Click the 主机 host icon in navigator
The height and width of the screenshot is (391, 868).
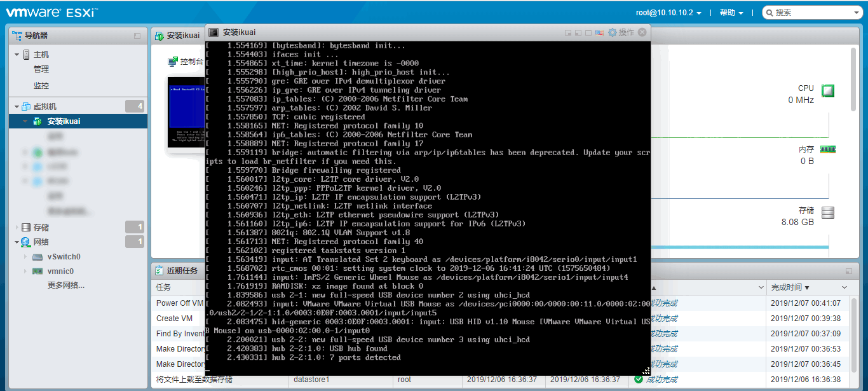pyautogui.click(x=26, y=55)
